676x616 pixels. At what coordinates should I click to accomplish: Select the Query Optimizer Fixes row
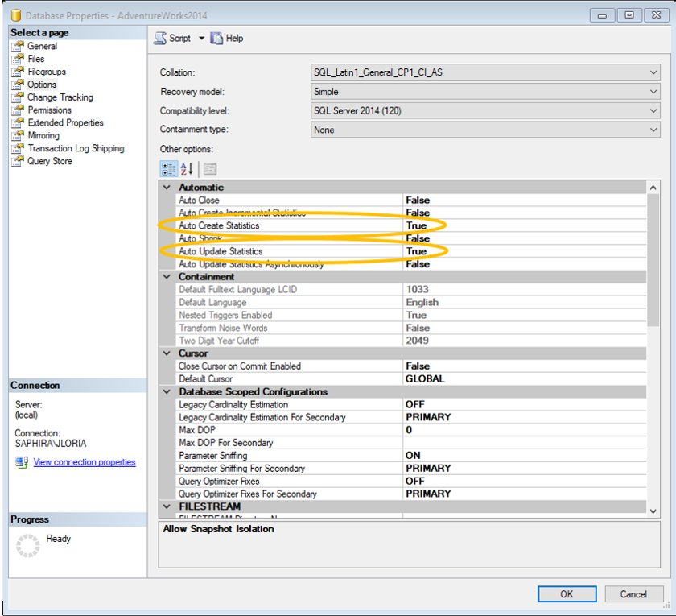pyautogui.click(x=411, y=481)
